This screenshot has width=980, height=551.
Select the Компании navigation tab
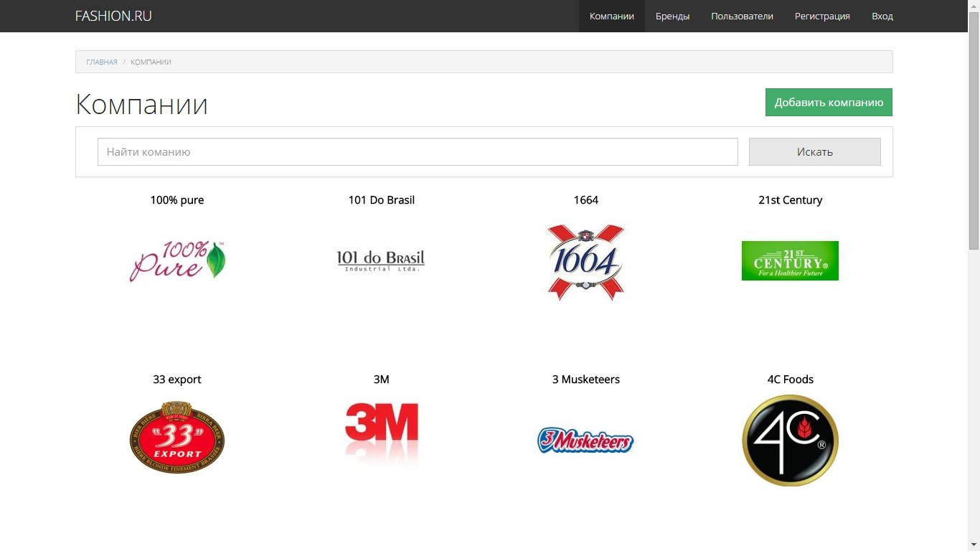pyautogui.click(x=612, y=16)
